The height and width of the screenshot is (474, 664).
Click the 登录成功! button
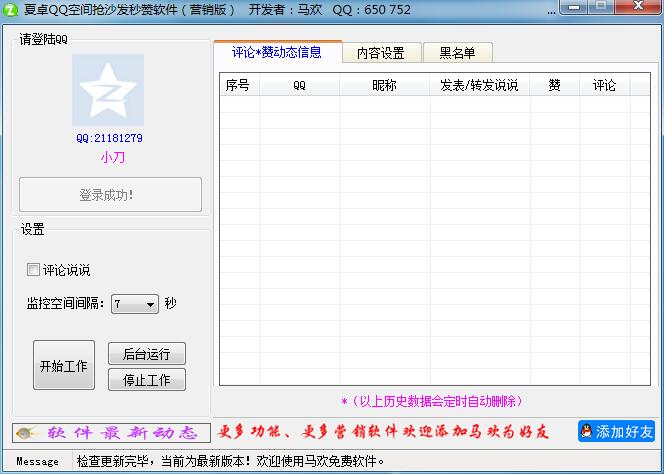pos(111,194)
